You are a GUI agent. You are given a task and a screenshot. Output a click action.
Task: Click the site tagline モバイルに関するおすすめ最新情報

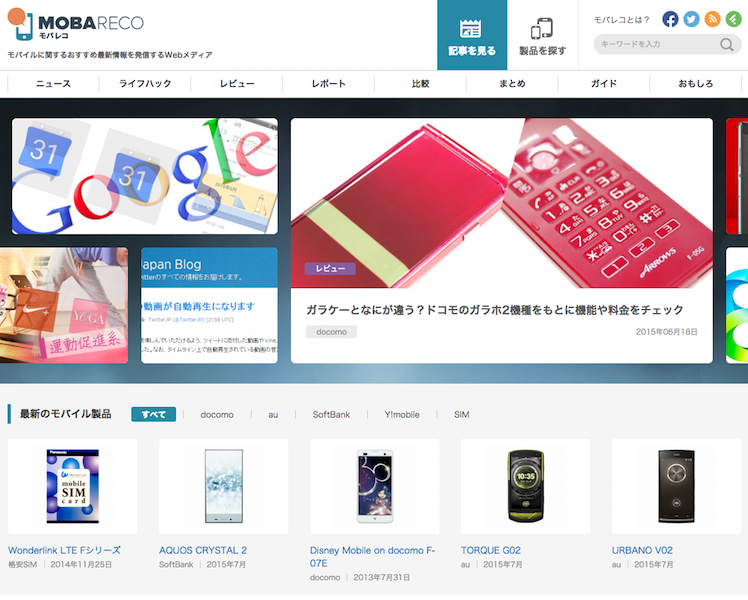click(110, 55)
